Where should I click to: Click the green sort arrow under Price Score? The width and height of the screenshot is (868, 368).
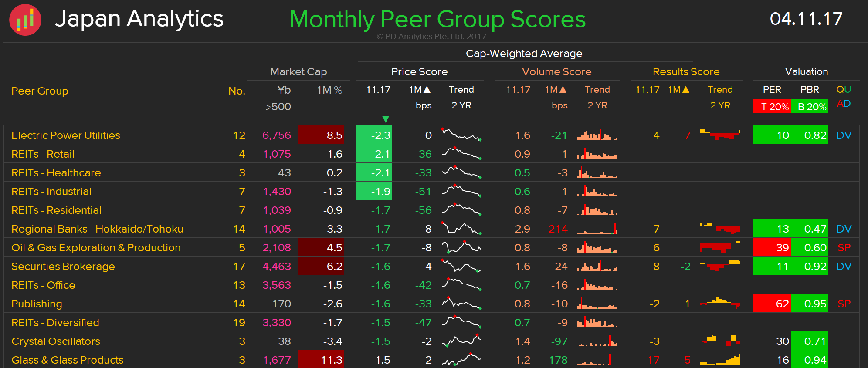point(385,119)
